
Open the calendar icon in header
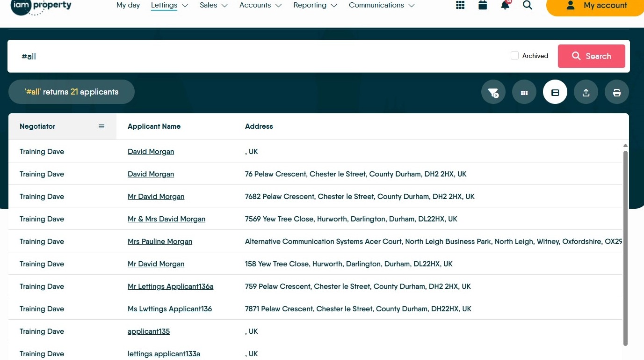pos(483,5)
